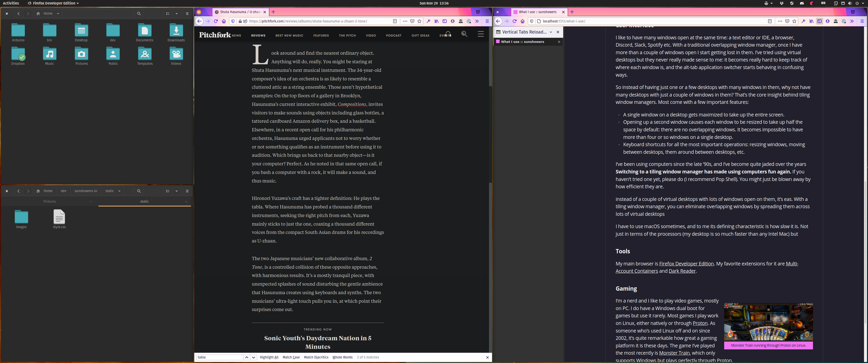Open the Pitchfork site search magnifier
Image resolution: width=868 pixels, height=363 pixels.
pyautogui.click(x=464, y=34)
